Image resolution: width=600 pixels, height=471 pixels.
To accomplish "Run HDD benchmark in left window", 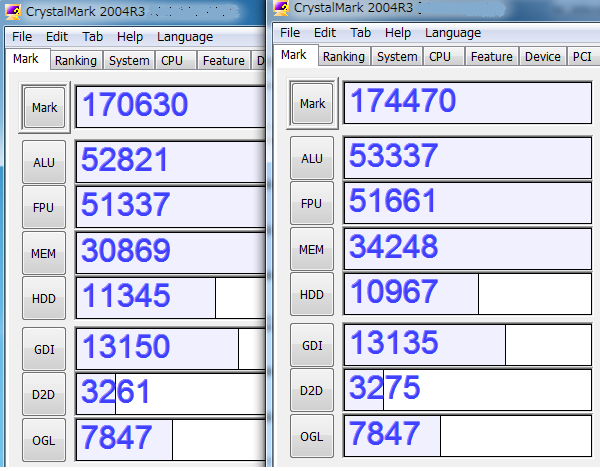I will [44, 298].
